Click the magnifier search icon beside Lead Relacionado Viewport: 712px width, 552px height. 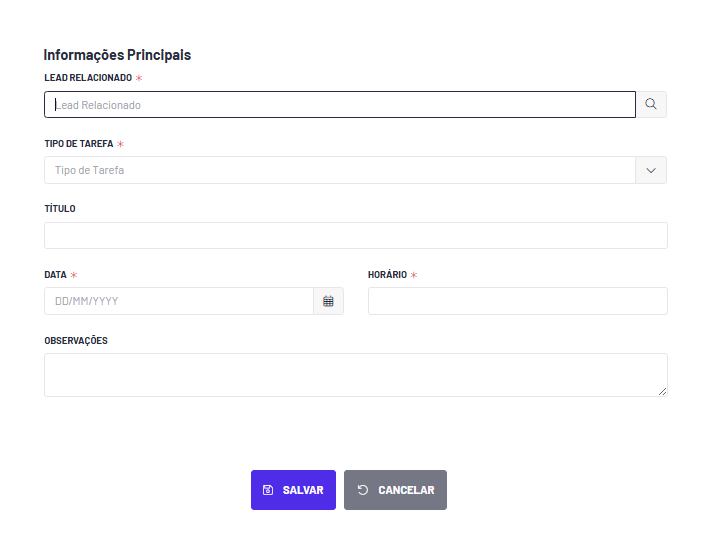pos(651,104)
